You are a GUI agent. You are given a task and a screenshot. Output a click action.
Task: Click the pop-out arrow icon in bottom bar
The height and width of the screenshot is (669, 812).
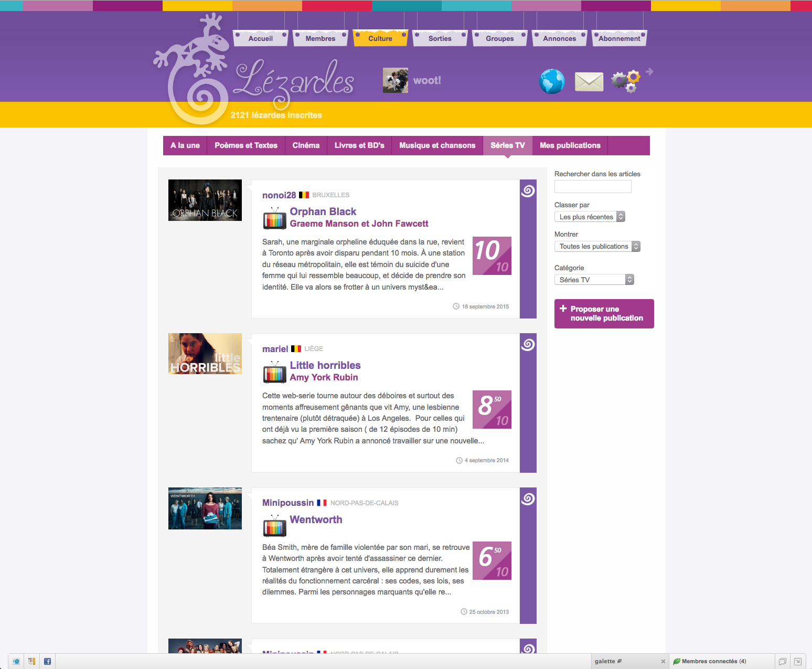click(x=797, y=661)
